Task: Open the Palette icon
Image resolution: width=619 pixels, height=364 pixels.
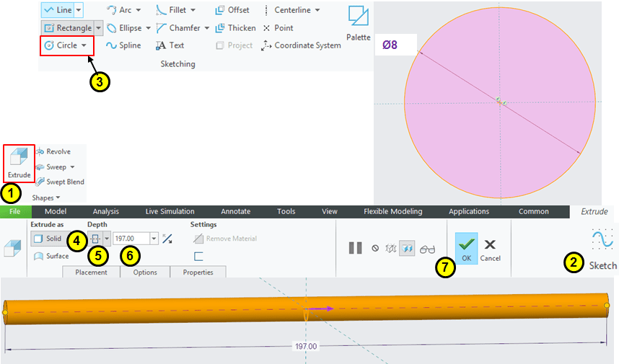Action: click(x=358, y=17)
